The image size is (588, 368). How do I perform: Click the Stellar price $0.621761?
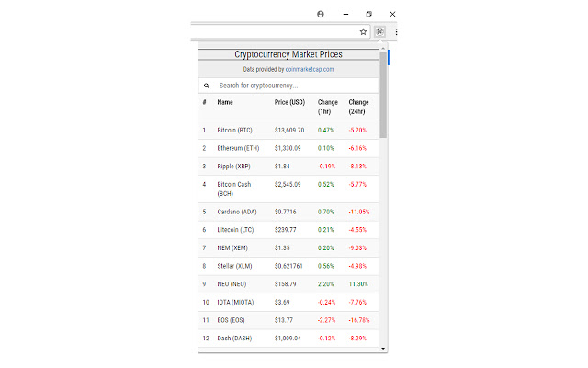click(x=288, y=266)
